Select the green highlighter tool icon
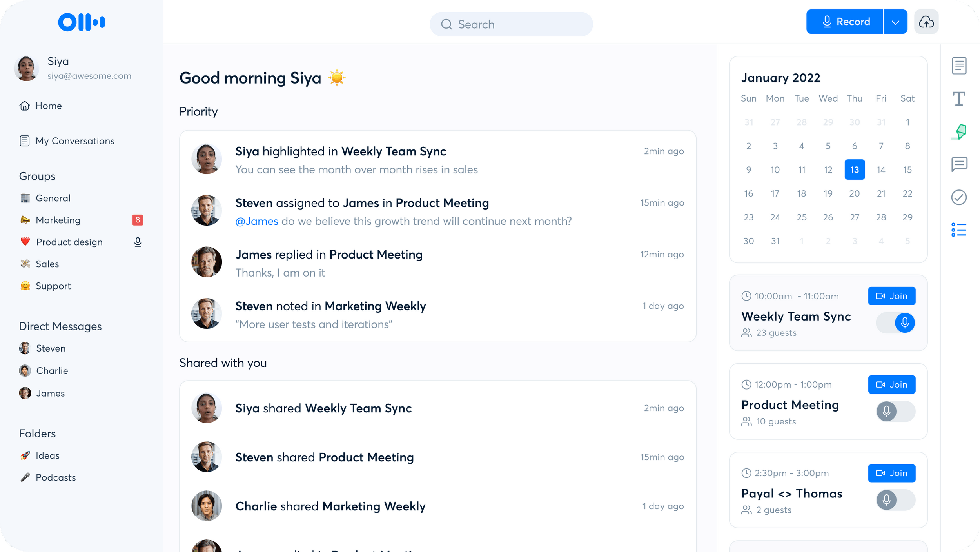 959,131
